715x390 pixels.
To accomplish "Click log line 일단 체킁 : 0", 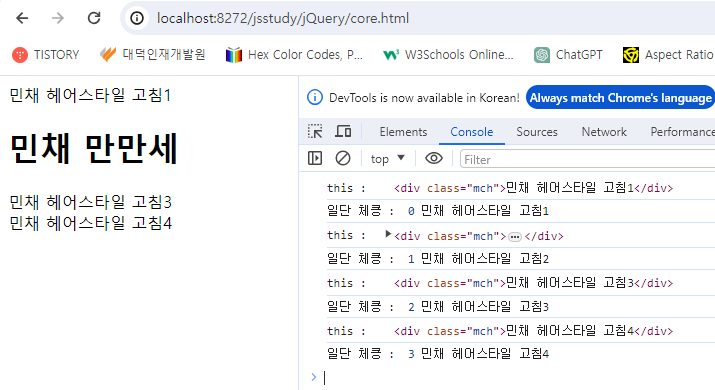I will click(x=438, y=211).
